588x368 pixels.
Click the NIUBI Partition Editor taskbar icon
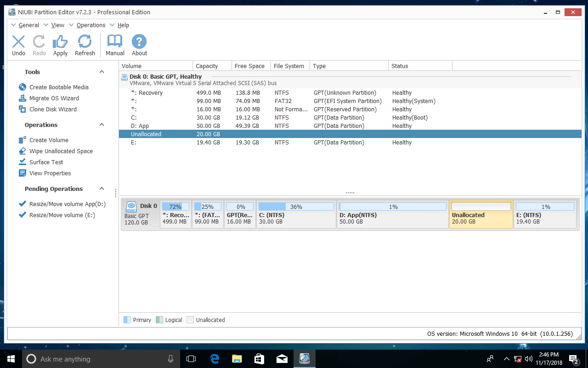(x=304, y=359)
